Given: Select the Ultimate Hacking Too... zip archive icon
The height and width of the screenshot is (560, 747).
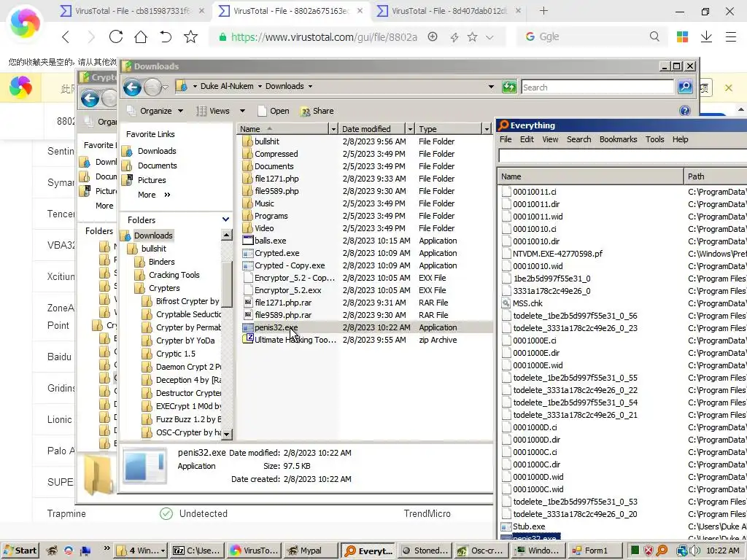Looking at the screenshot, I should coord(248,339).
